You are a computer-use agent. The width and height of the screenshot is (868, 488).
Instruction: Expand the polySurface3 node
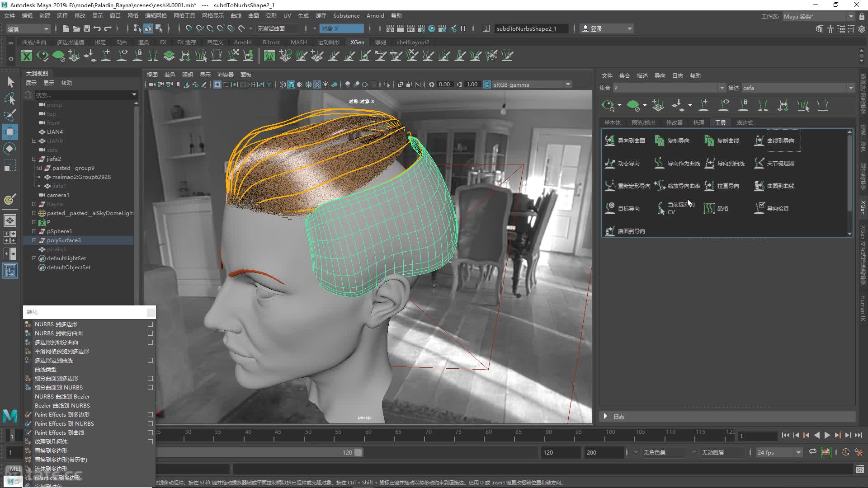(34, 240)
